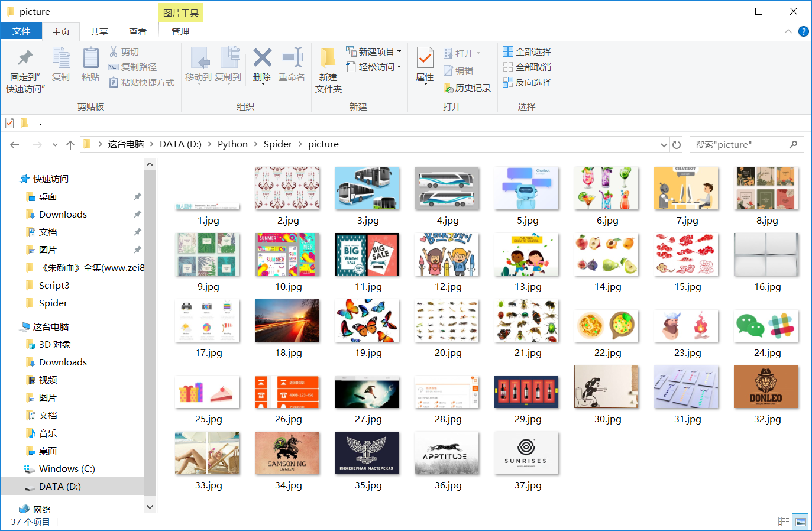Switch to the 查看 ribbon tab

pyautogui.click(x=137, y=31)
